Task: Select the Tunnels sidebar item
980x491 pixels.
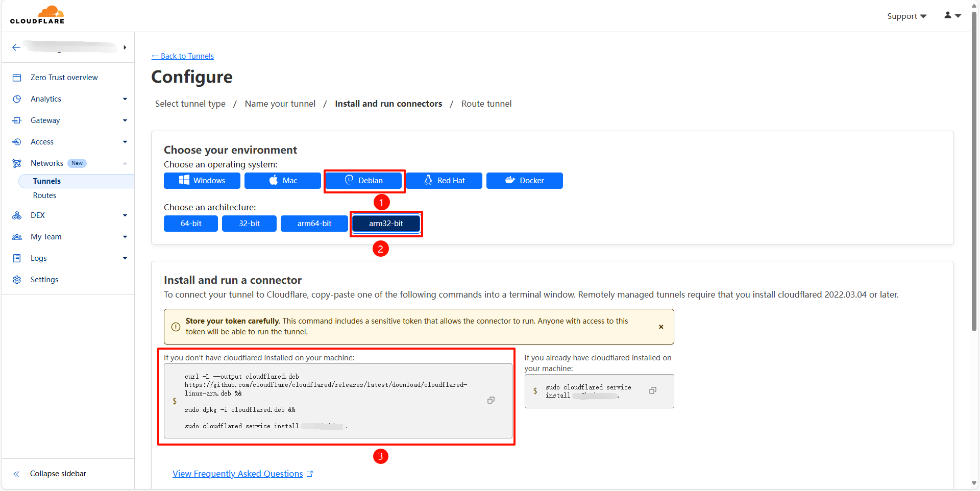Action: point(47,181)
